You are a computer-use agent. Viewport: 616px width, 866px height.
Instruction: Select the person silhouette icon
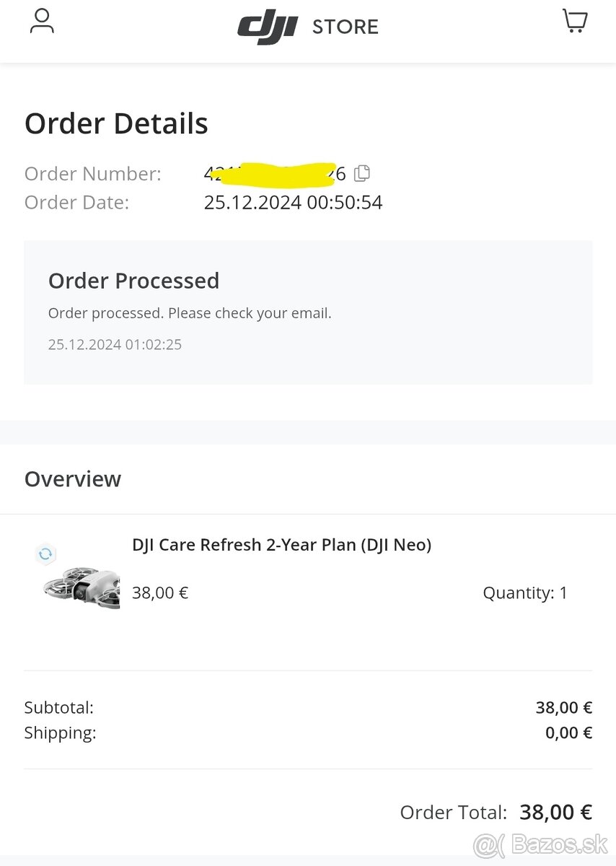tap(42, 22)
